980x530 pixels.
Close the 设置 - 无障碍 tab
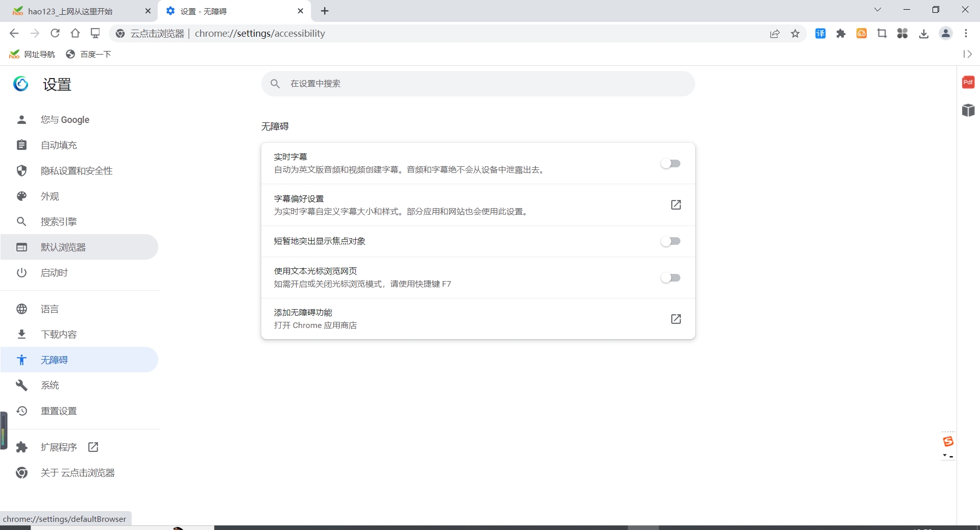coord(300,11)
